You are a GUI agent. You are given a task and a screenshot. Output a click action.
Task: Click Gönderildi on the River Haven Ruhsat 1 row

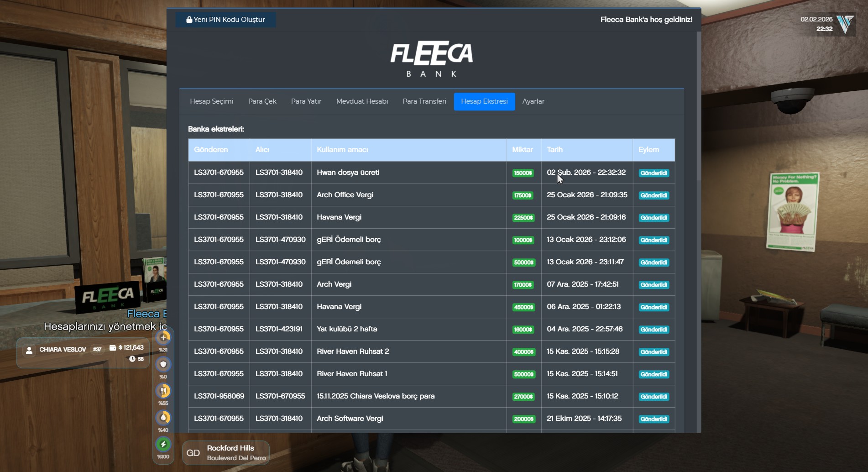click(654, 374)
